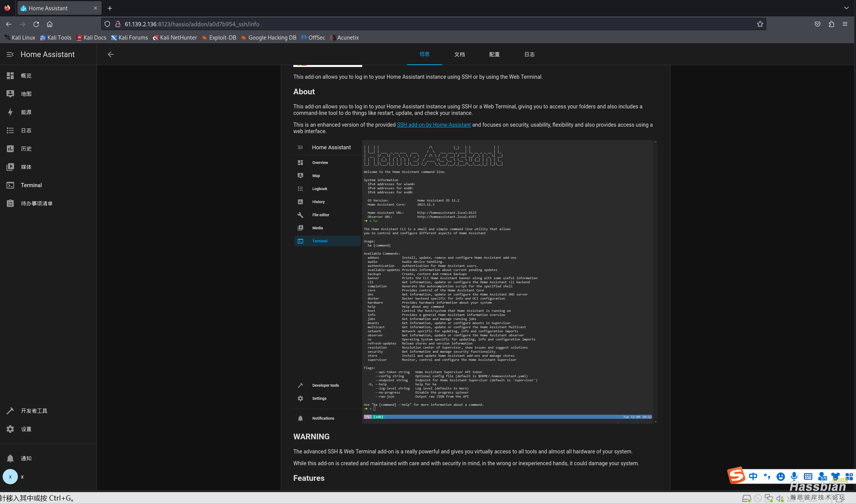This screenshot has height=504, width=856.
Task: Open the 日志 logbook in the sidebar
Action: (48, 130)
